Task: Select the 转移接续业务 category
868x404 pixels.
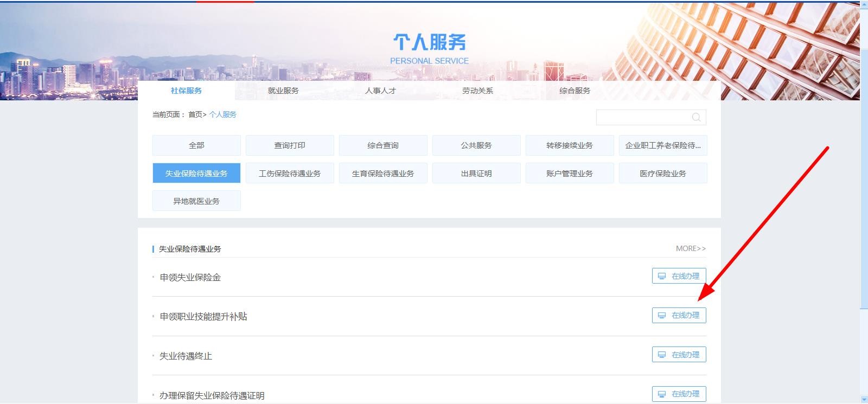Action: [x=570, y=145]
